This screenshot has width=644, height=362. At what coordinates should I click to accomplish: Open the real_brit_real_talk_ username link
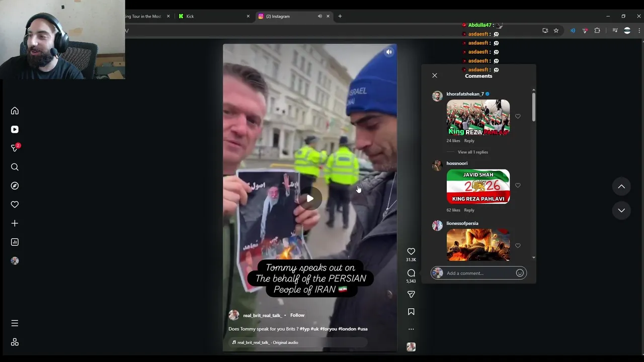(x=263, y=315)
